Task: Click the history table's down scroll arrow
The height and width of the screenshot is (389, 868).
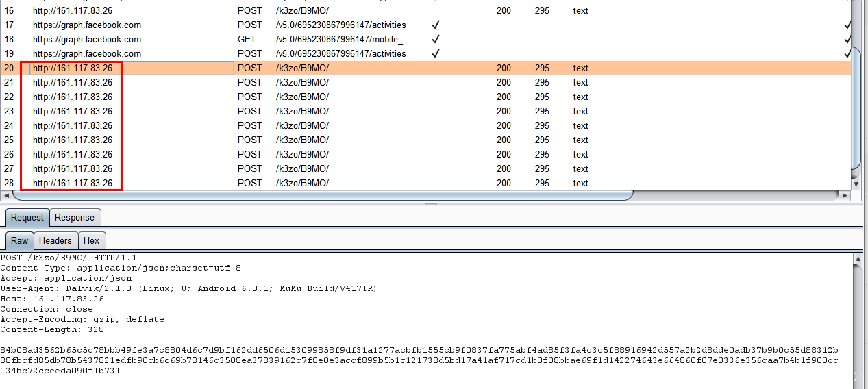Action: pos(856,184)
